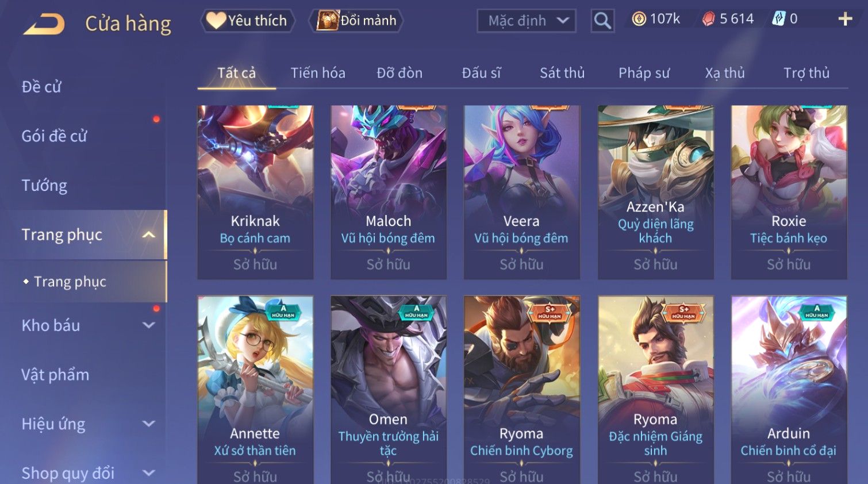868x484 pixels.
Task: Open the search magnifier icon
Action: 602,21
